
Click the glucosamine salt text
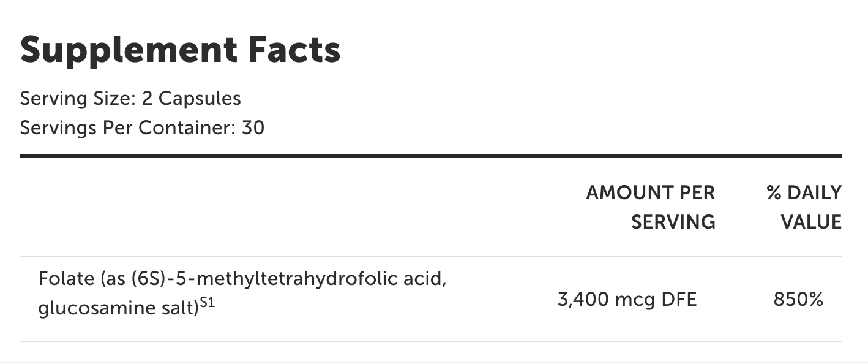[x=119, y=308]
